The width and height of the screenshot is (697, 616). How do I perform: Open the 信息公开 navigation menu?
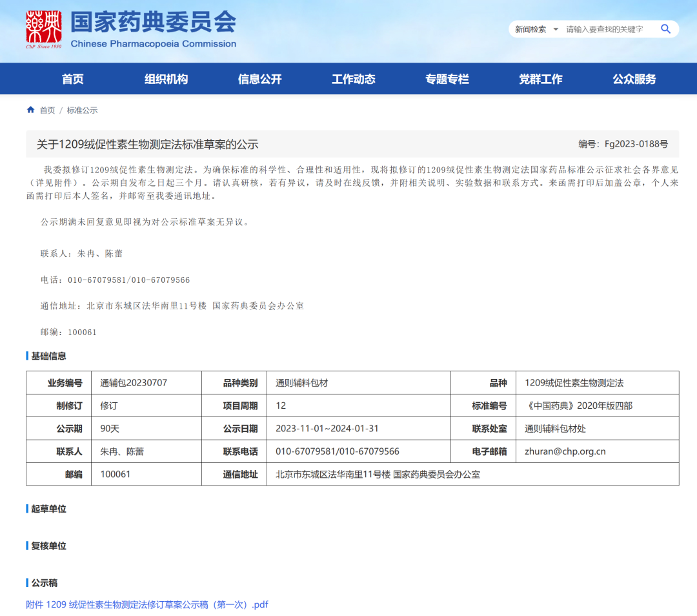[x=259, y=79]
